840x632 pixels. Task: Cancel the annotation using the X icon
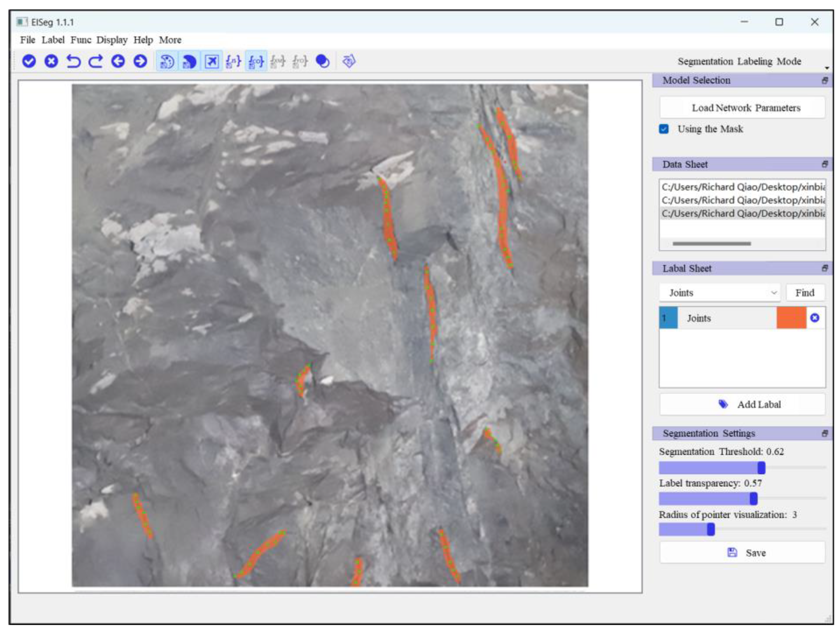[x=51, y=62]
